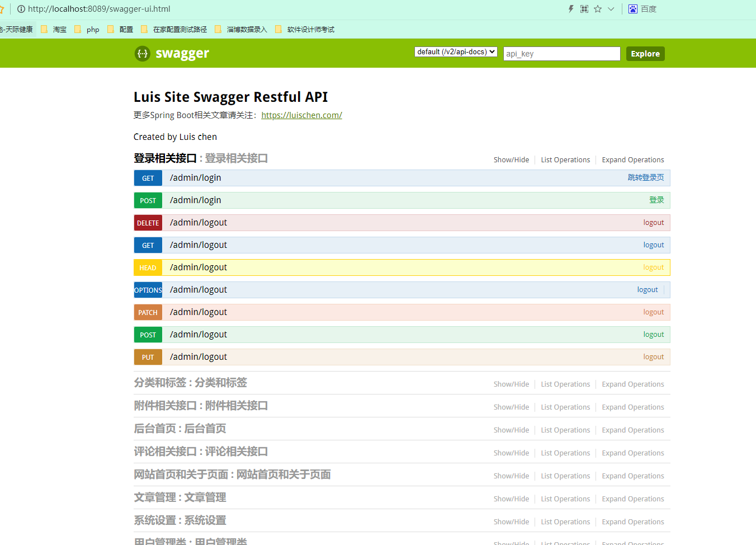Click Expand Operations for 分类和标签
Screen dimensions: 756x545
point(633,384)
